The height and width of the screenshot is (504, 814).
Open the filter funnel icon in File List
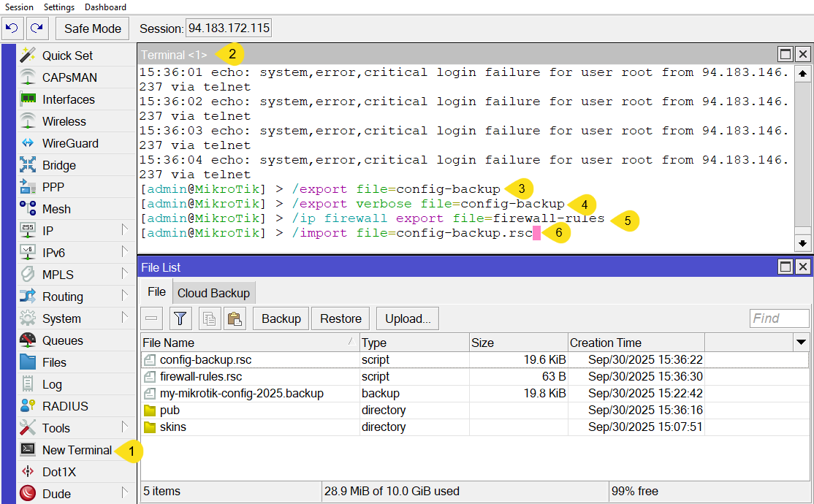pyautogui.click(x=180, y=318)
